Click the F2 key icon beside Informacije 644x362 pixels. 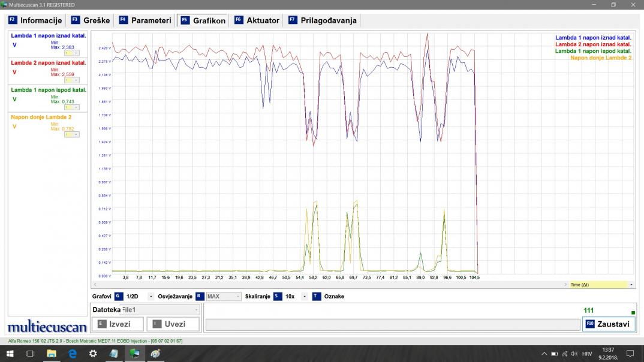click(x=13, y=20)
